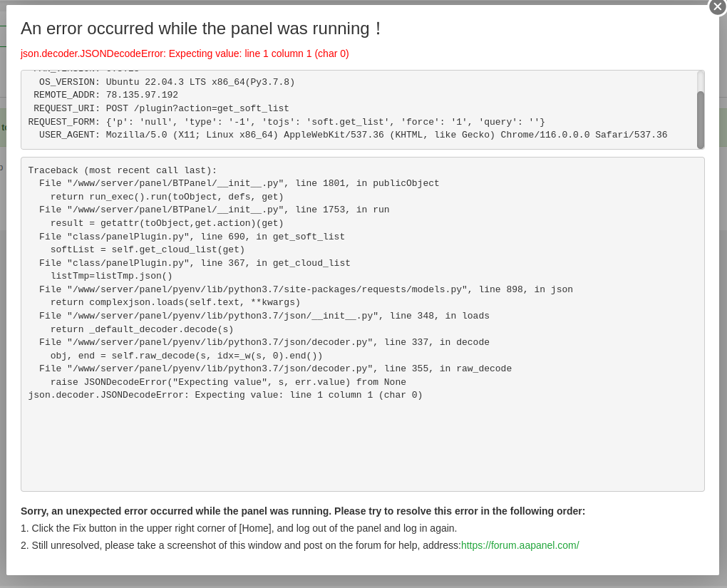The height and width of the screenshot is (588, 727).
Task: Open the forum.aapanel.com help link
Action: (520, 545)
